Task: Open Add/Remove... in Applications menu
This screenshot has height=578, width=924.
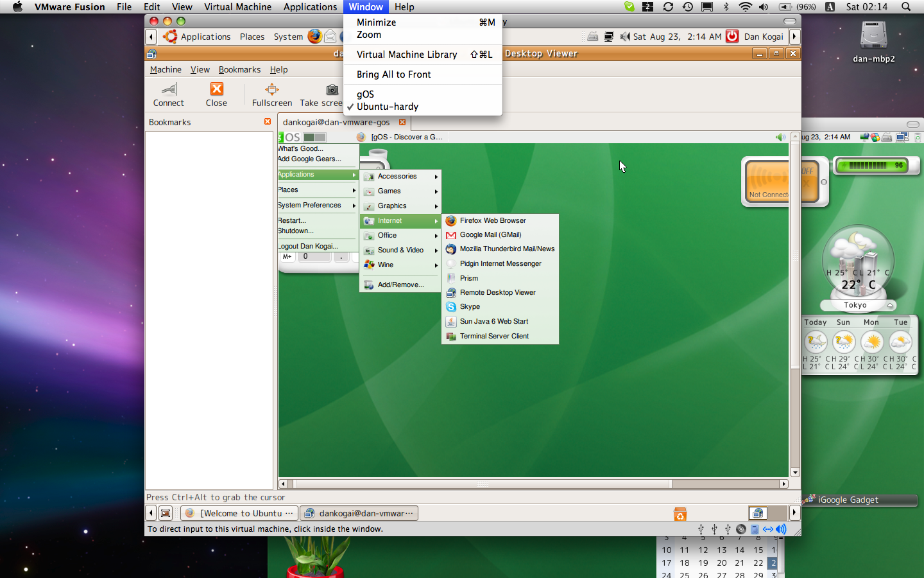Action: click(x=400, y=285)
